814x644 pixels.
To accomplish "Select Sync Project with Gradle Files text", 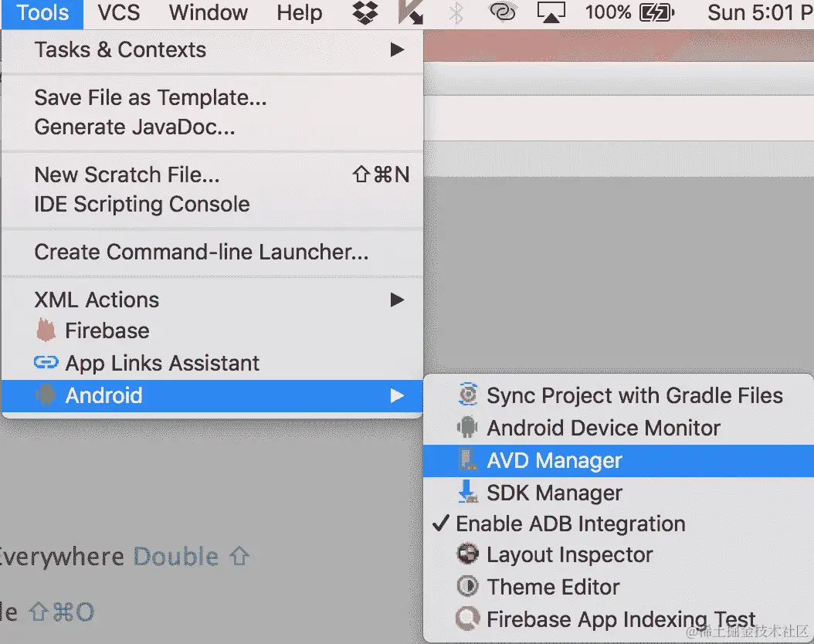I will coord(634,395).
